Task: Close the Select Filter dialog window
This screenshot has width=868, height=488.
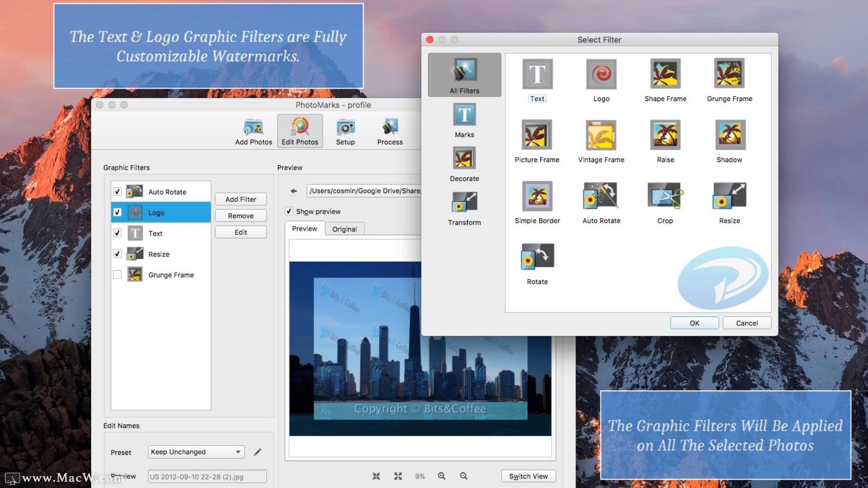Action: tap(430, 40)
